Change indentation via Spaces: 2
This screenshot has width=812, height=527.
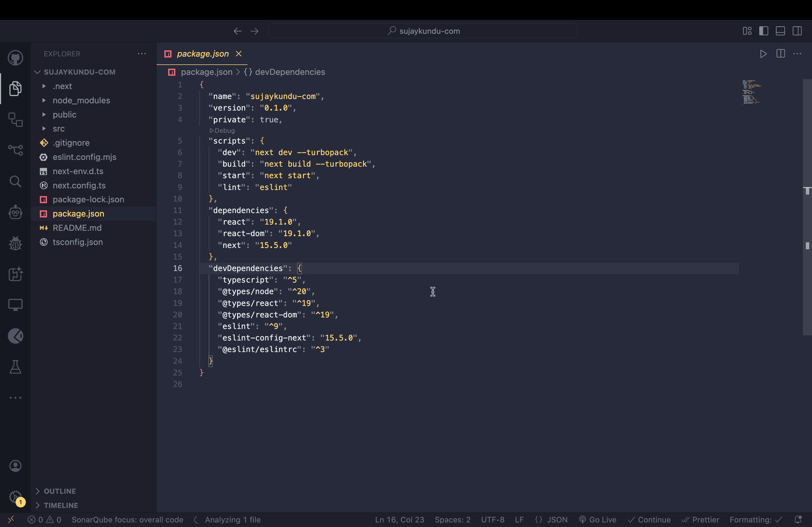(x=452, y=519)
